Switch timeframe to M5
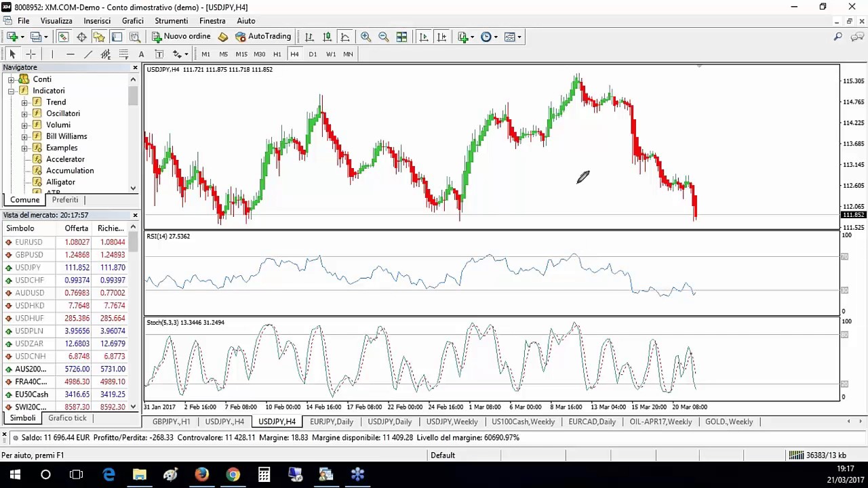Viewport: 868px width, 488px height. pos(223,54)
